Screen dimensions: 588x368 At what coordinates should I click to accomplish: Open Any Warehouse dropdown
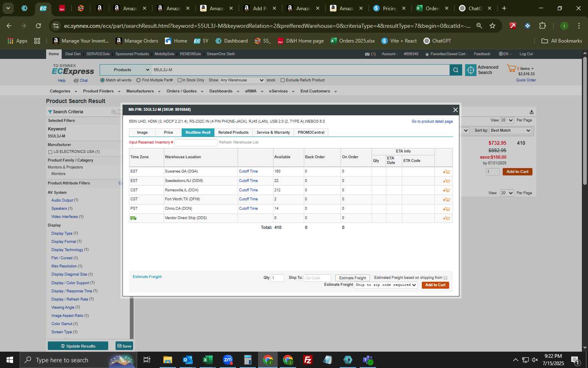pos(242,80)
